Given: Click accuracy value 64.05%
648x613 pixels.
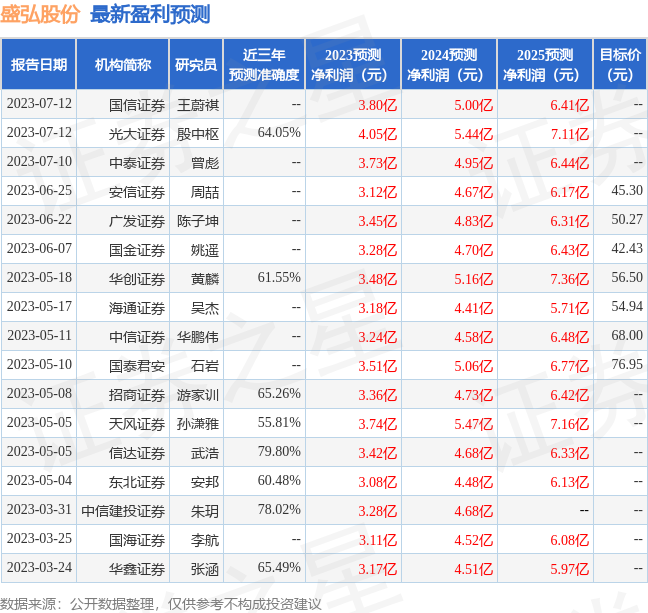Looking at the screenshot, I should (279, 132).
